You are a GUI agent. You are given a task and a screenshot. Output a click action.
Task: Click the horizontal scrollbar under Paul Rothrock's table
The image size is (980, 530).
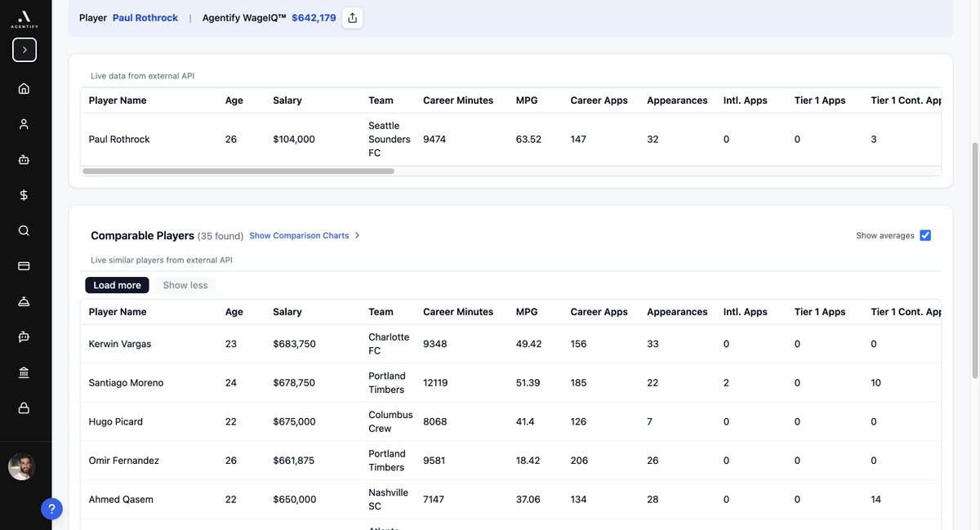(x=238, y=171)
